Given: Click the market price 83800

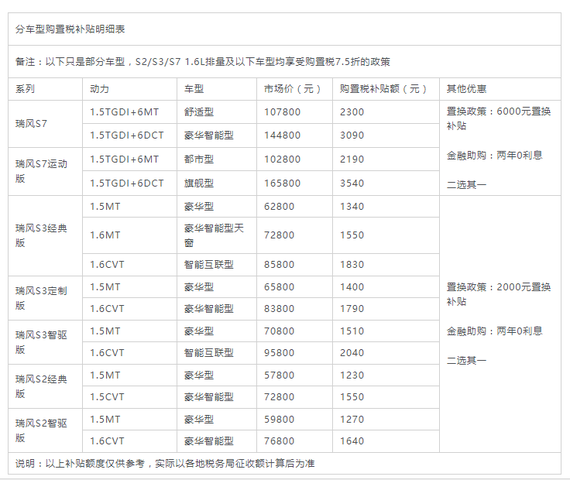Looking at the screenshot, I should (x=279, y=309).
